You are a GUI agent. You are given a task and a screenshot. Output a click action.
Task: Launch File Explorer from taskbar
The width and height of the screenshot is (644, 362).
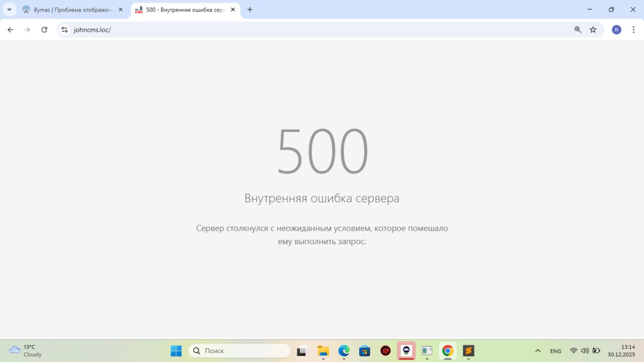pyautogui.click(x=323, y=351)
